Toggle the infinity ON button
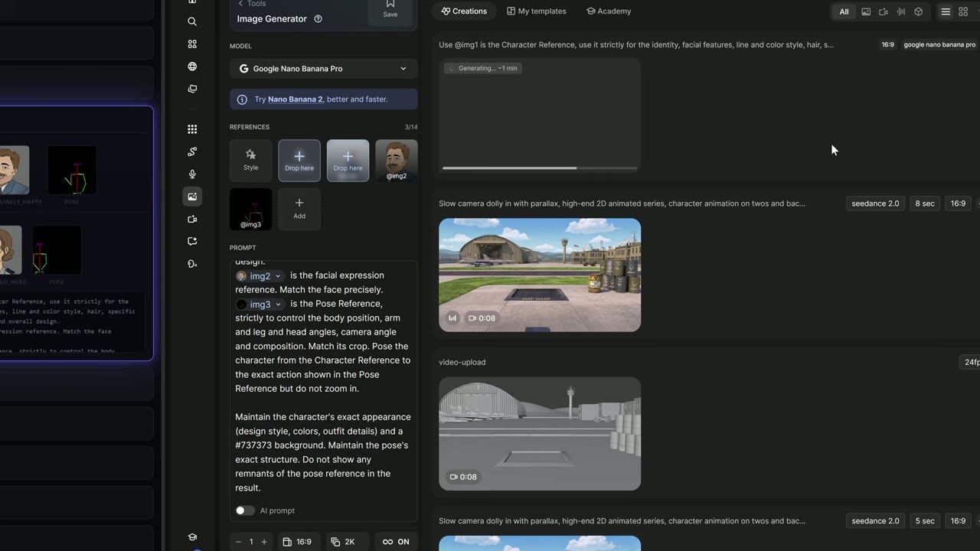Image resolution: width=980 pixels, height=551 pixels. point(396,542)
